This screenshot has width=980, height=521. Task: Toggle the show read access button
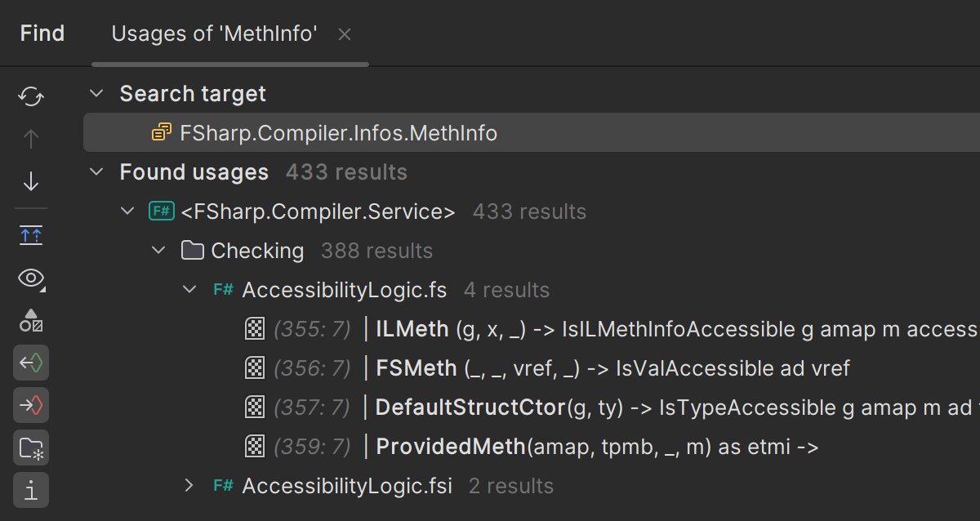coord(31,363)
